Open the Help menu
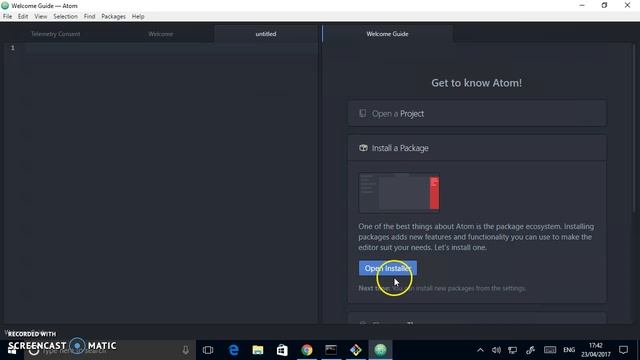This screenshot has height=360, width=640. pos(138,16)
